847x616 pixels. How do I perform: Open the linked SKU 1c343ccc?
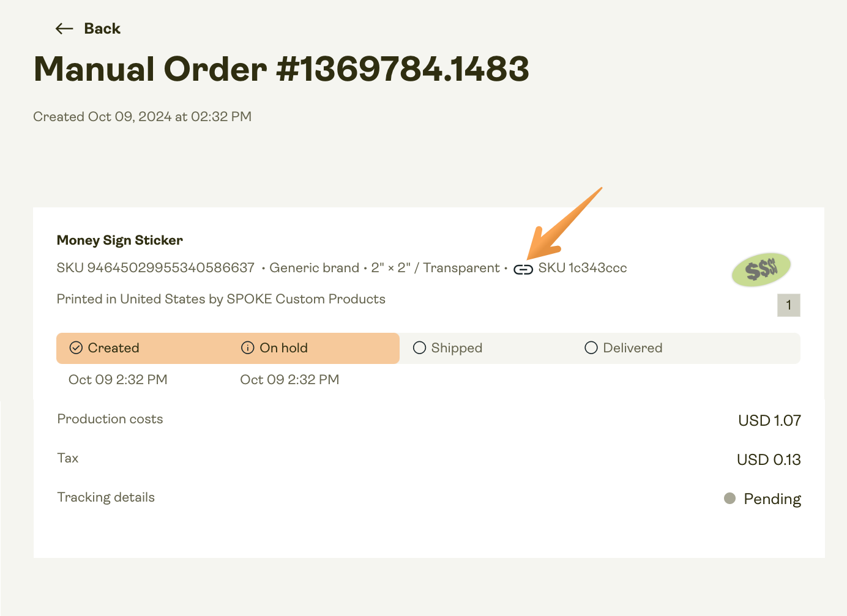582,268
